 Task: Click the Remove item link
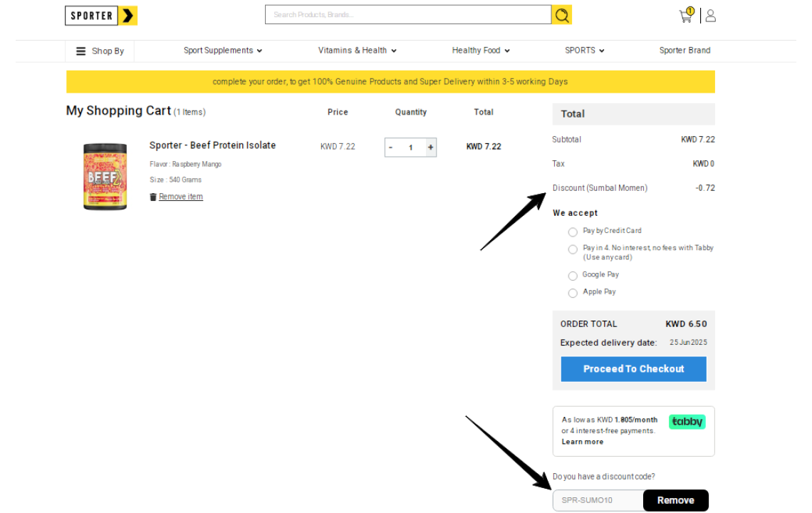coord(181,197)
